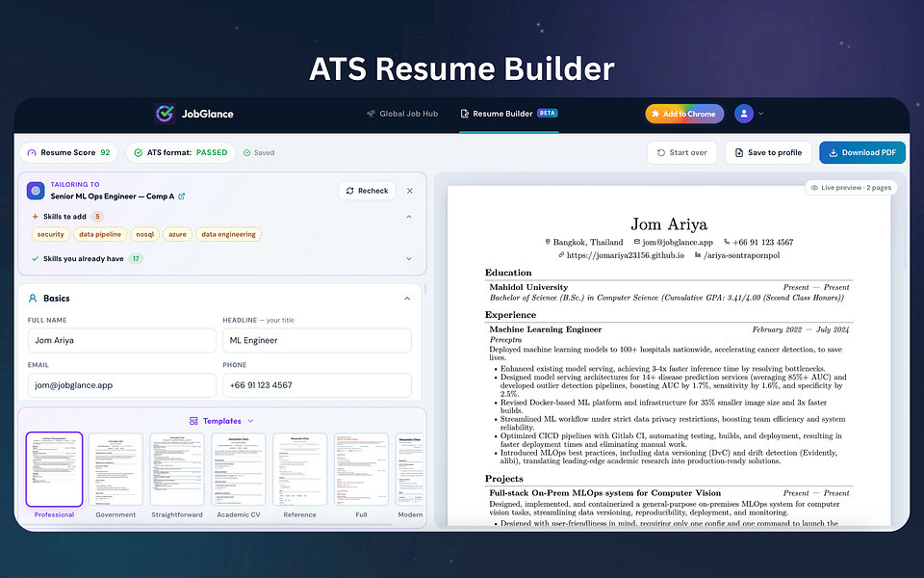Click the Add to Chrome button
This screenshot has width=924, height=578.
[x=684, y=114]
